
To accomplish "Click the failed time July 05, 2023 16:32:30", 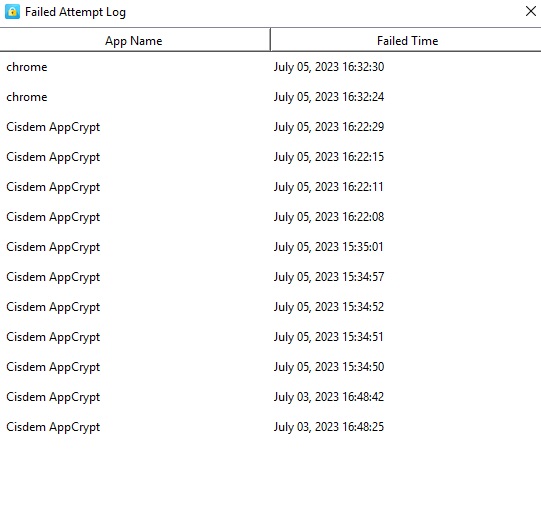I will (x=329, y=67).
